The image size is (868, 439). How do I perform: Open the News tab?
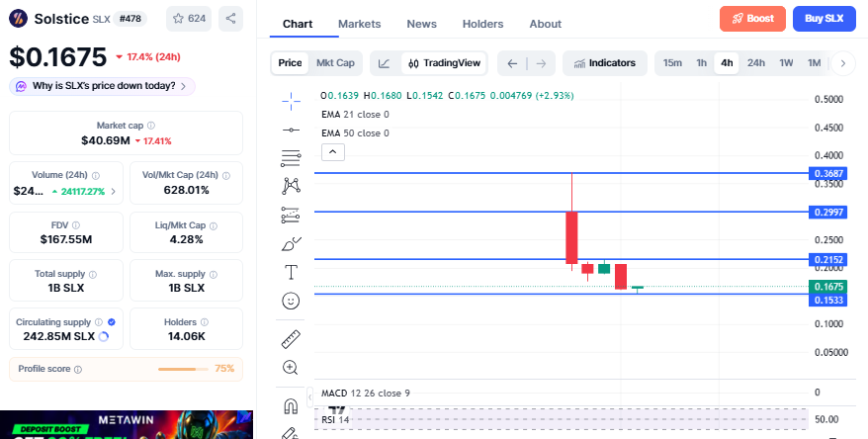[421, 24]
